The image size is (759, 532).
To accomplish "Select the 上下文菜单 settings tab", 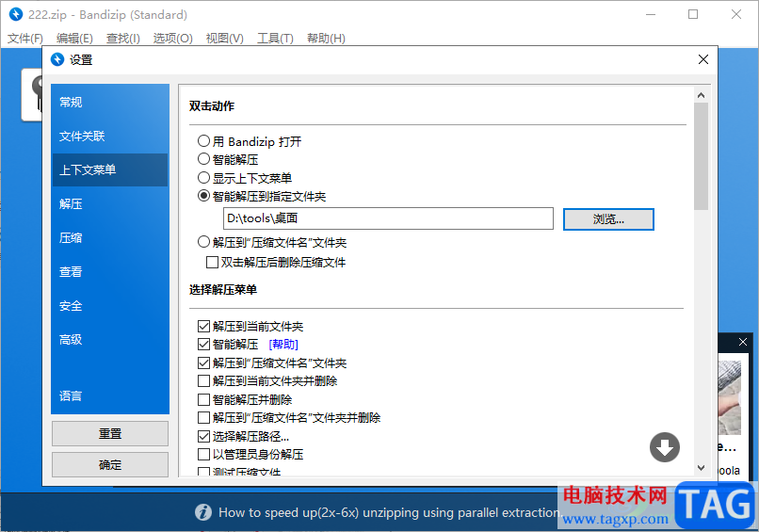I will (x=110, y=169).
